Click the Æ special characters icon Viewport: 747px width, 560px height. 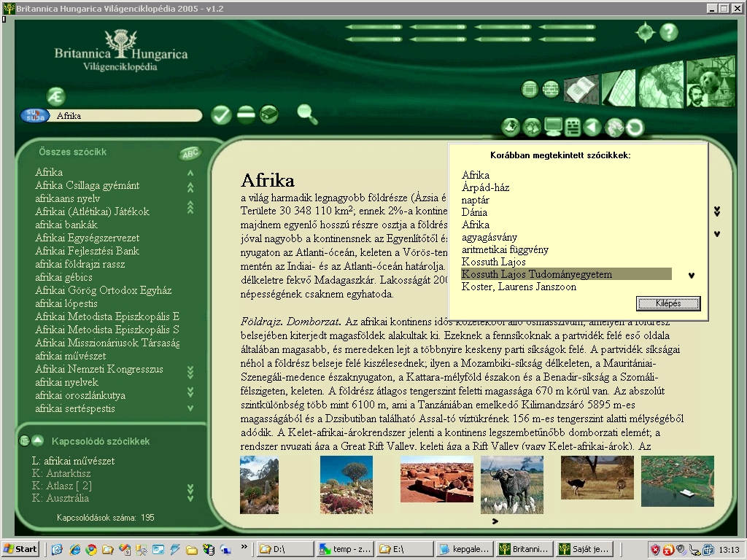click(55, 96)
